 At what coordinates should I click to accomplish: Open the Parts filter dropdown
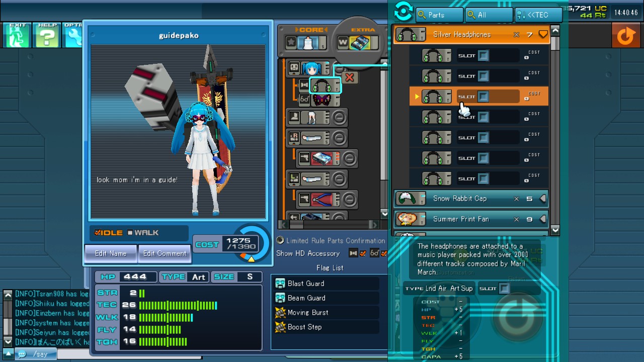[440, 15]
